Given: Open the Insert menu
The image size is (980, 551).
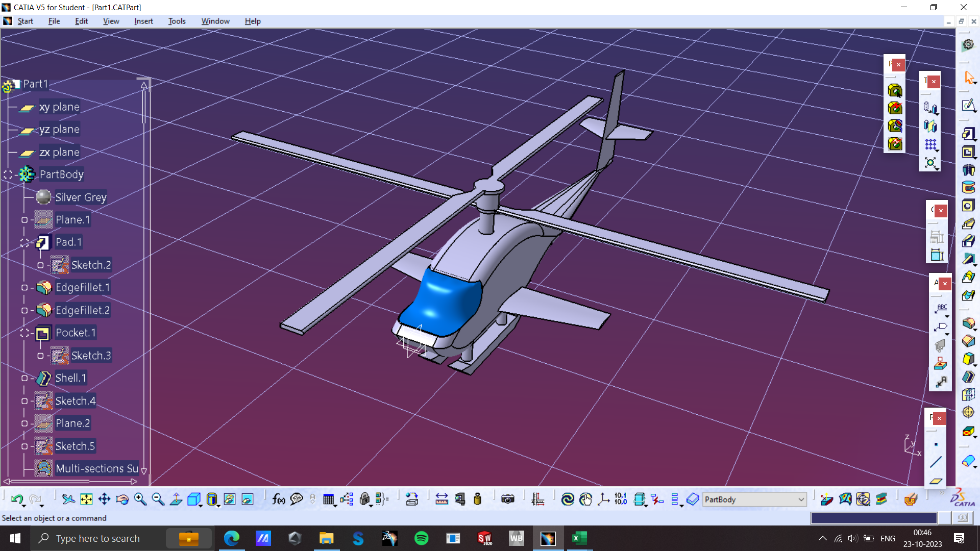Looking at the screenshot, I should 143,21.
